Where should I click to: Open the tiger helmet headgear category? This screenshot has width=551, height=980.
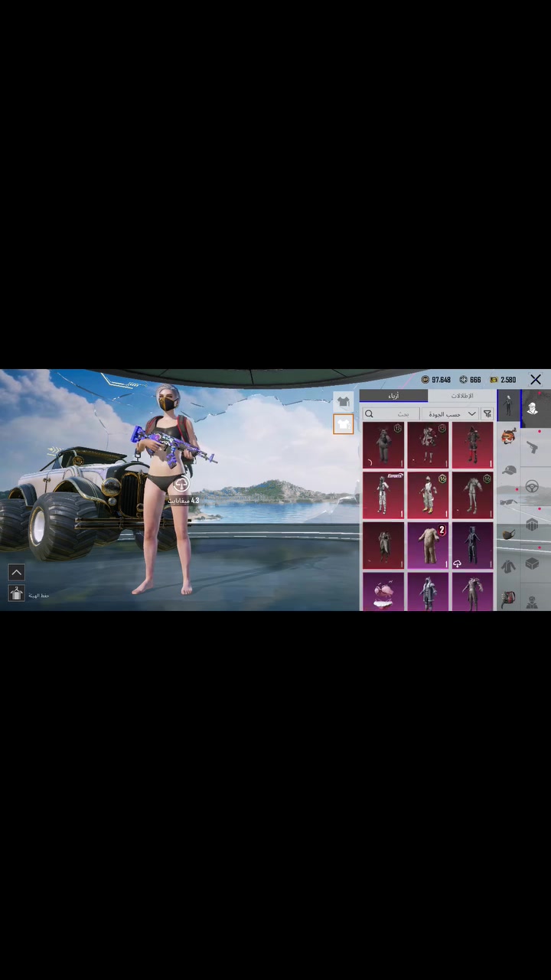508,437
